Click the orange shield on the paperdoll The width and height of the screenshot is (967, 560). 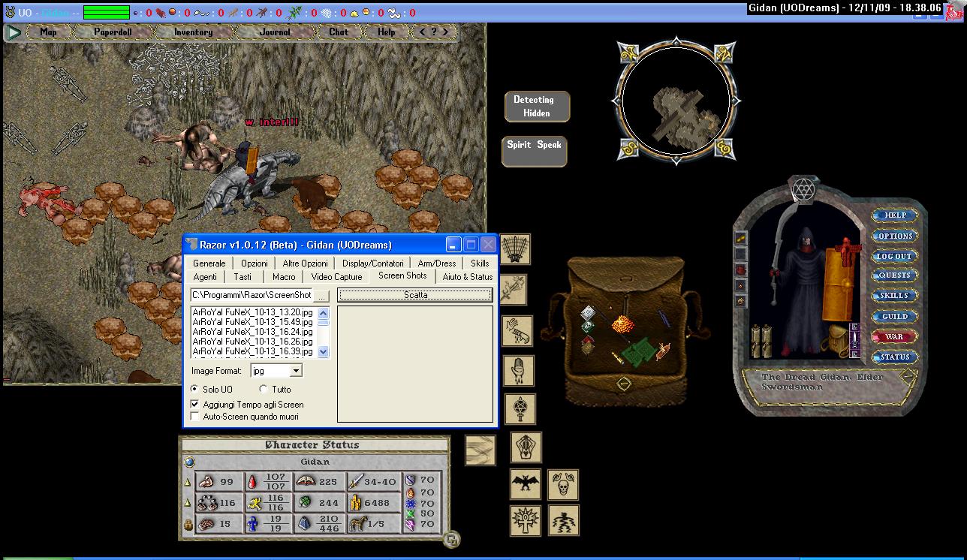tap(838, 286)
